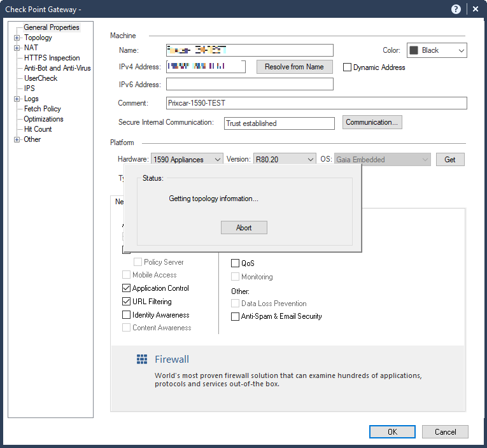Select Fetch Policy in the tree
Viewport: 487px width, 448px height.
pos(43,109)
